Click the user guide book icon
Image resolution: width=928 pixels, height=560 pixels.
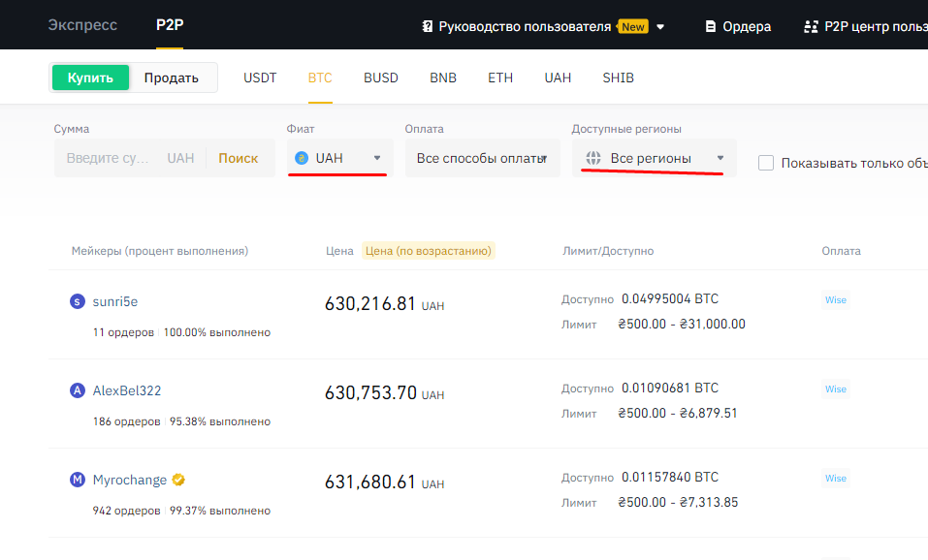coord(427,26)
